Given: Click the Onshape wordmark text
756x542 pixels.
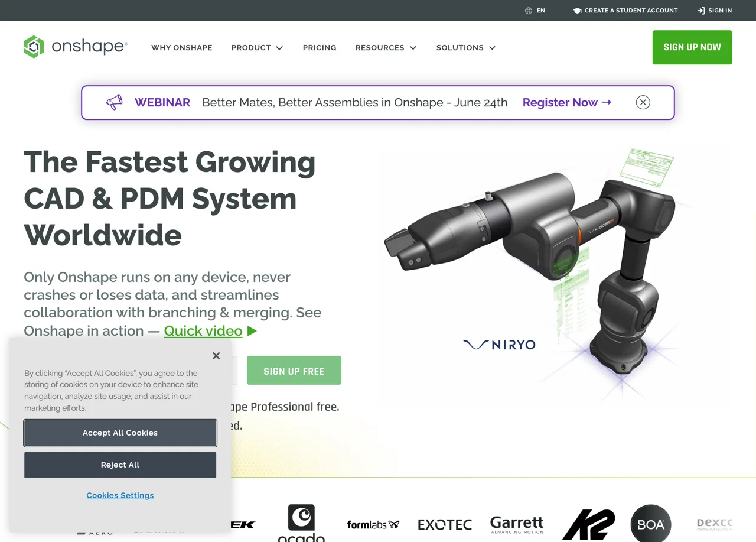Looking at the screenshot, I should click(89, 47).
